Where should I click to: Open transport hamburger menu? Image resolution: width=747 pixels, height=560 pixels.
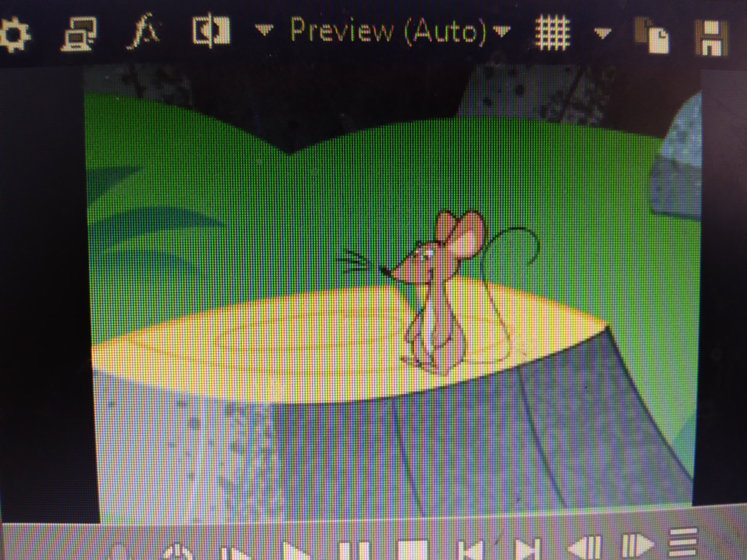tap(683, 542)
